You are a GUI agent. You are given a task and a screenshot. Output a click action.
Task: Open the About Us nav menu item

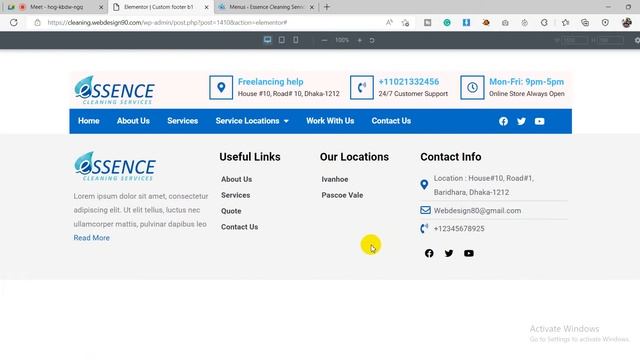133,121
